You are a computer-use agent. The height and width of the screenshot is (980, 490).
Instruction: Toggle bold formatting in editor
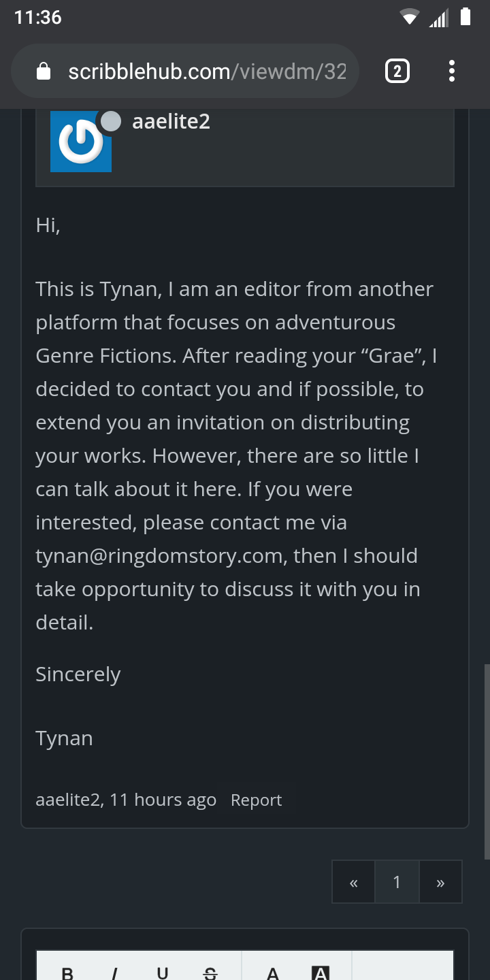[67, 973]
